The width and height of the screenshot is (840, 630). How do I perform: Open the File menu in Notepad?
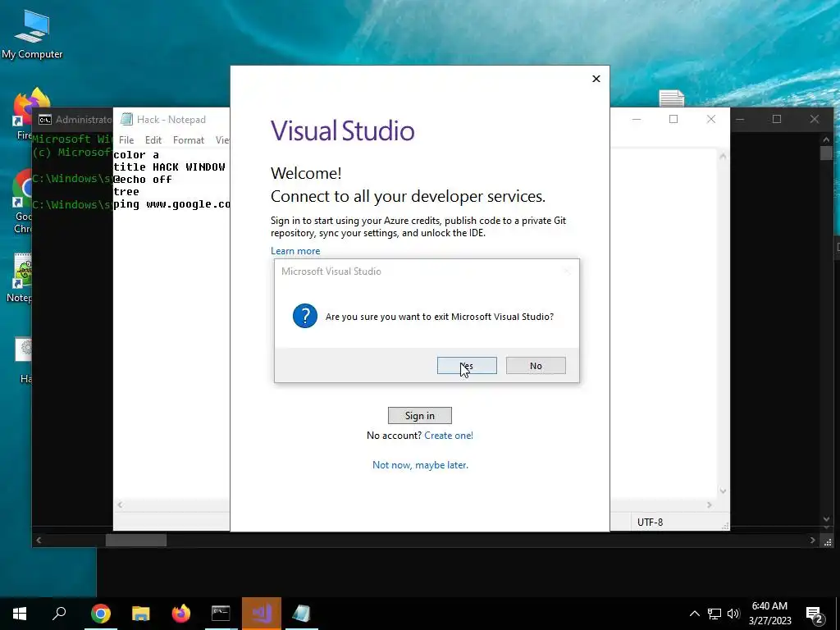pyautogui.click(x=126, y=139)
